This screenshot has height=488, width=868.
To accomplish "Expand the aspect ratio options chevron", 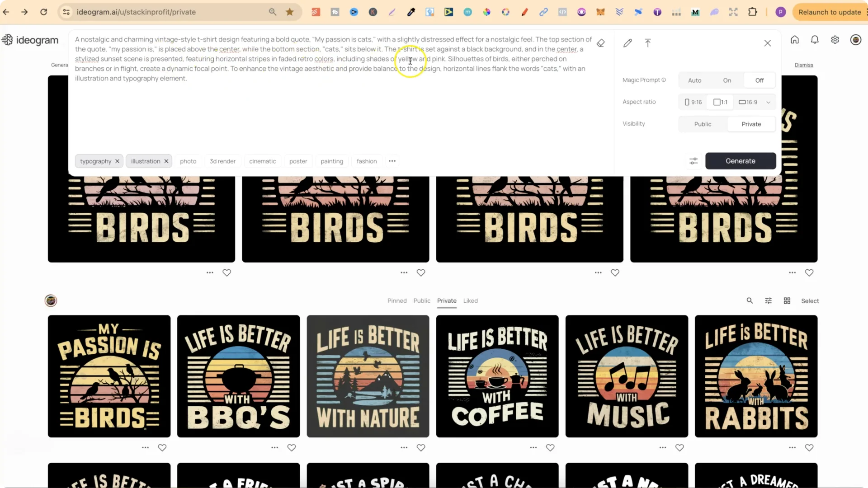I will pos(768,103).
